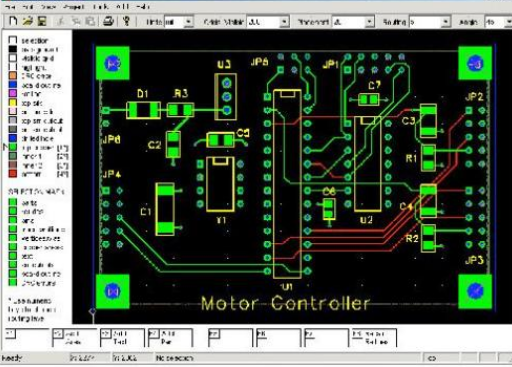Select capacitor C3 footprint
Viewport: 512px width, 367px height.
pyautogui.click(x=428, y=121)
